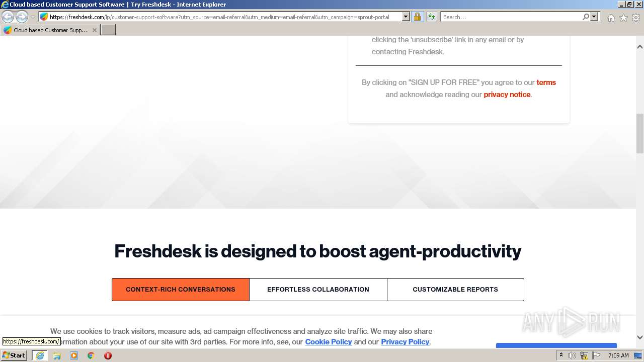Open the Home page icon
This screenshot has width=644, height=362.
click(x=611, y=18)
